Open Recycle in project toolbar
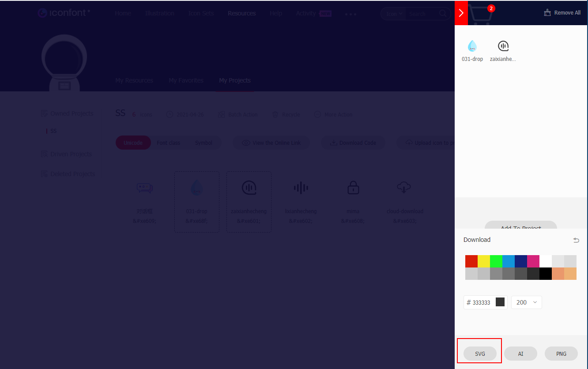 [286, 114]
